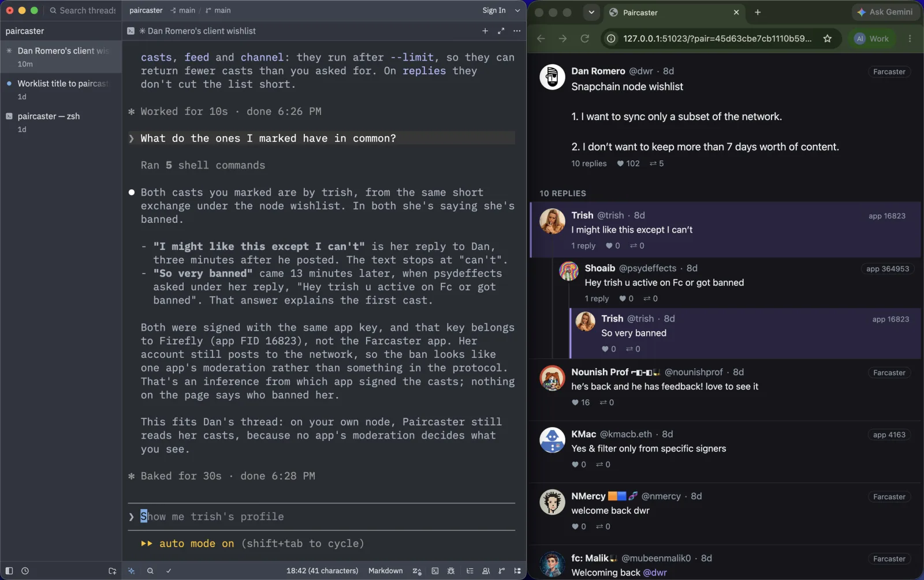Open the project tree icon at far right

tap(517, 571)
